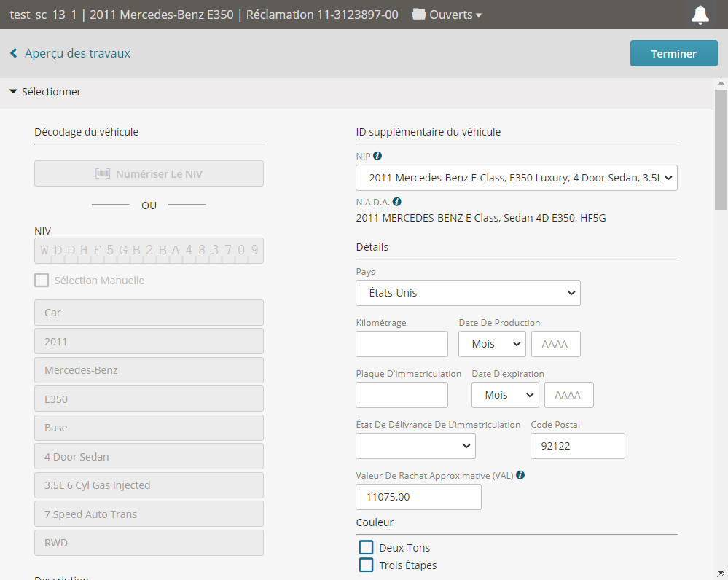Open the NIP vehicle dropdown
Screen dimensions: 728x580
[x=516, y=178]
